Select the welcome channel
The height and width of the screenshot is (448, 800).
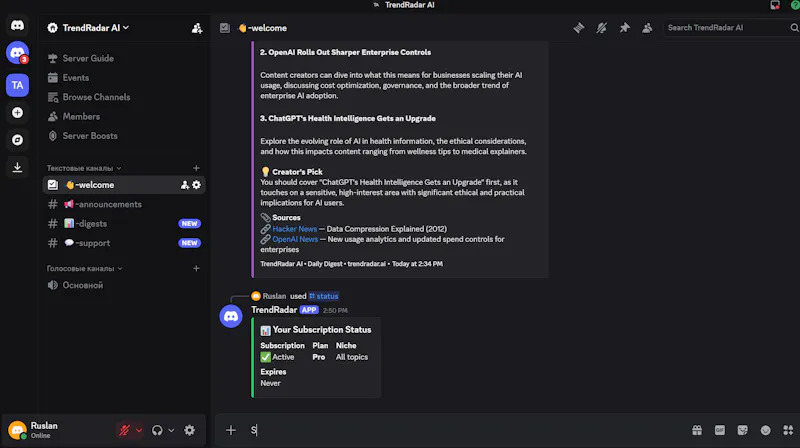pos(124,185)
